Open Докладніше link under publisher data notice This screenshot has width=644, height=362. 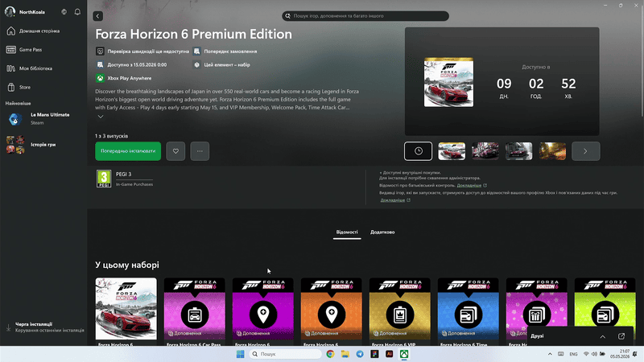click(393, 200)
